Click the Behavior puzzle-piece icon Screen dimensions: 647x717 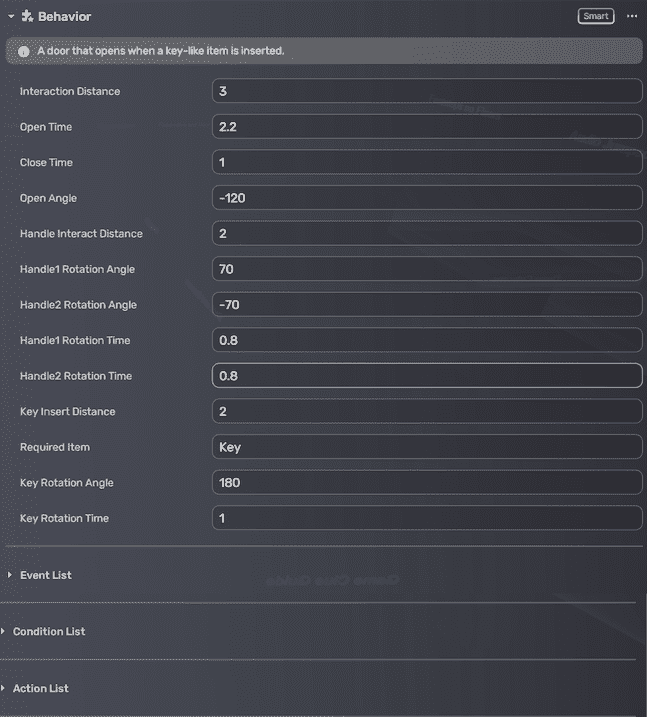coord(27,17)
